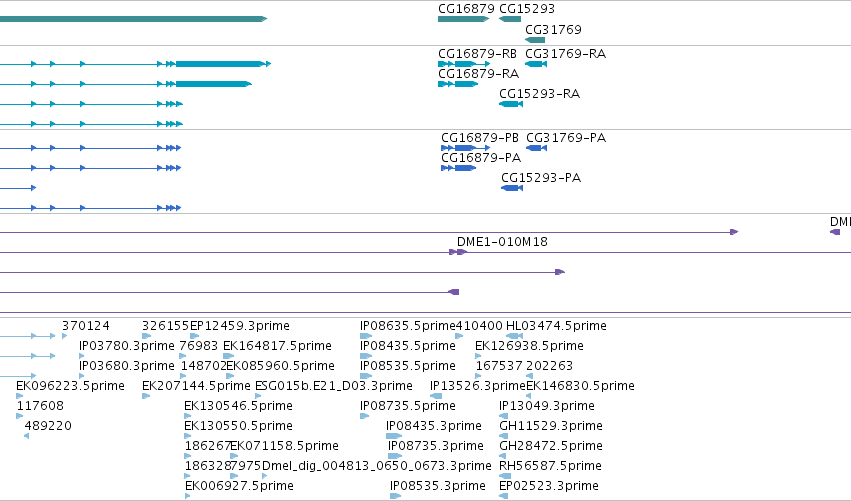The image size is (851, 501).
Task: Click the EK146830.5prime label
Action: [x=580, y=386]
